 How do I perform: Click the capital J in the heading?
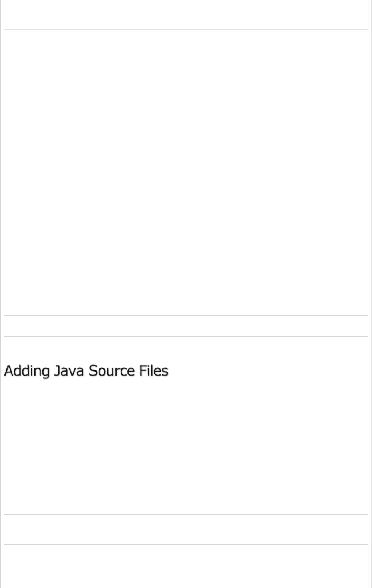click(57, 371)
